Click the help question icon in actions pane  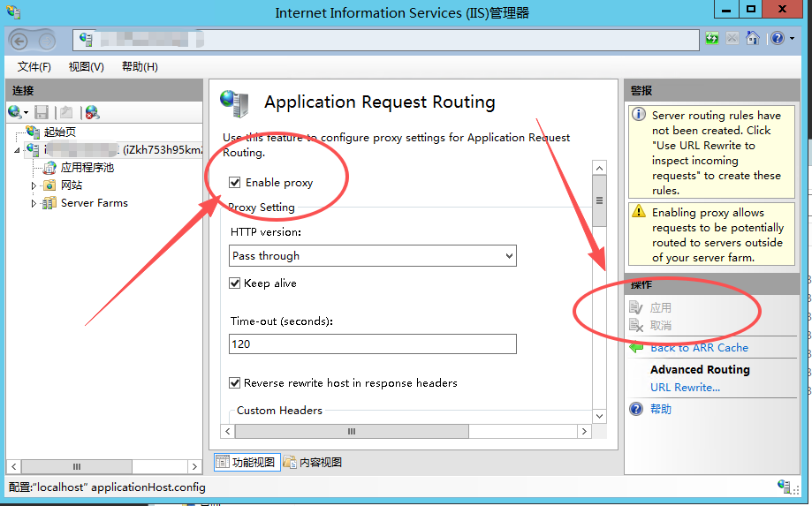[636, 409]
